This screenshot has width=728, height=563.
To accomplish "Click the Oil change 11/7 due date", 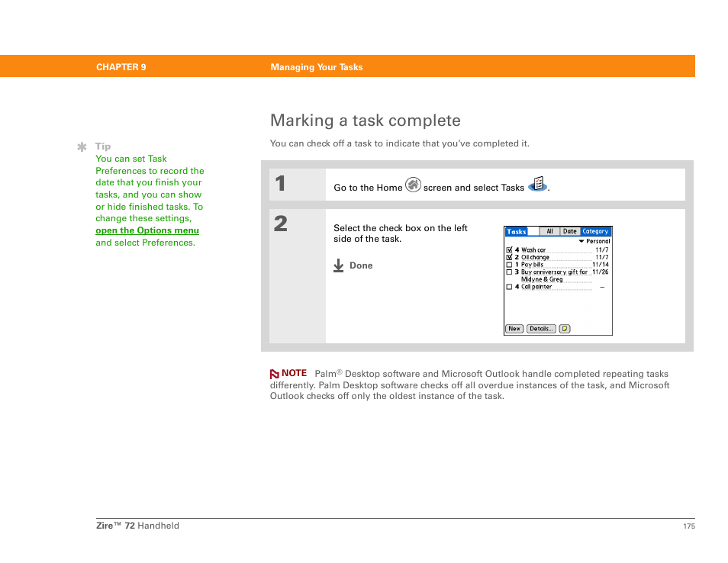I will 602,257.
